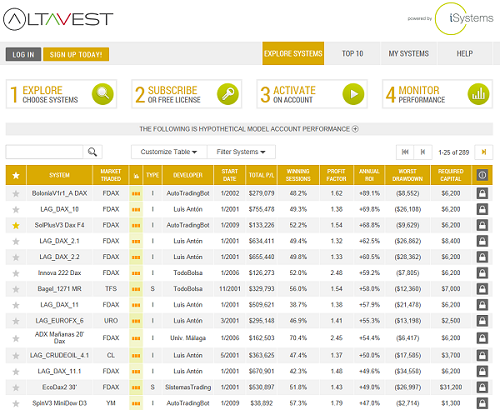The height and width of the screenshot is (410, 500).
Task: Sort table by Worst Drawdown header
Action: pyautogui.click(x=407, y=175)
